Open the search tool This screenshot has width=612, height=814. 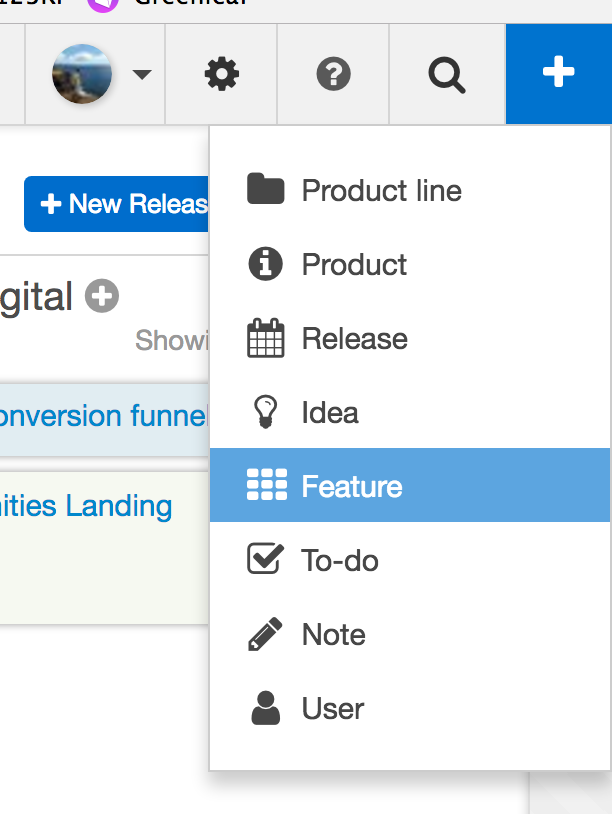[x=446, y=73]
